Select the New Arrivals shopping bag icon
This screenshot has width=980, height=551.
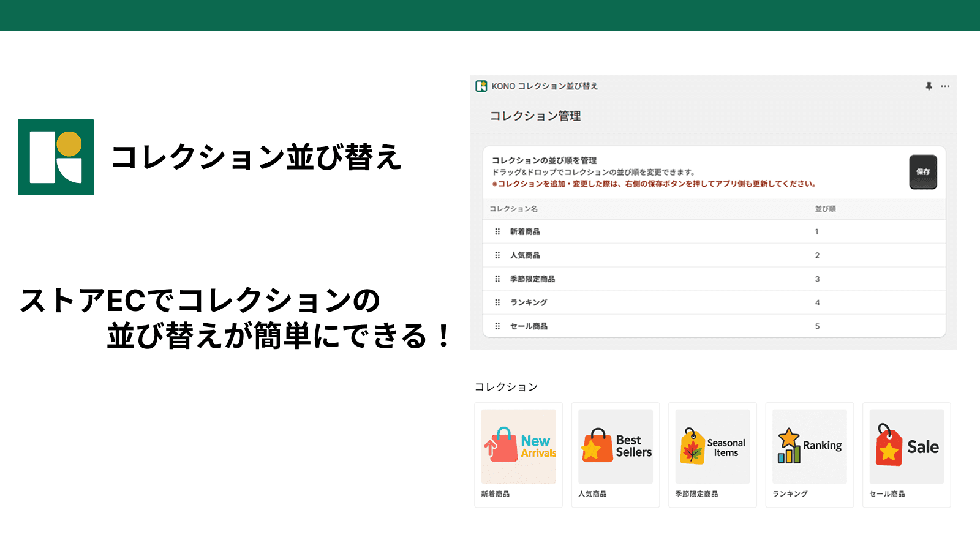(x=505, y=446)
